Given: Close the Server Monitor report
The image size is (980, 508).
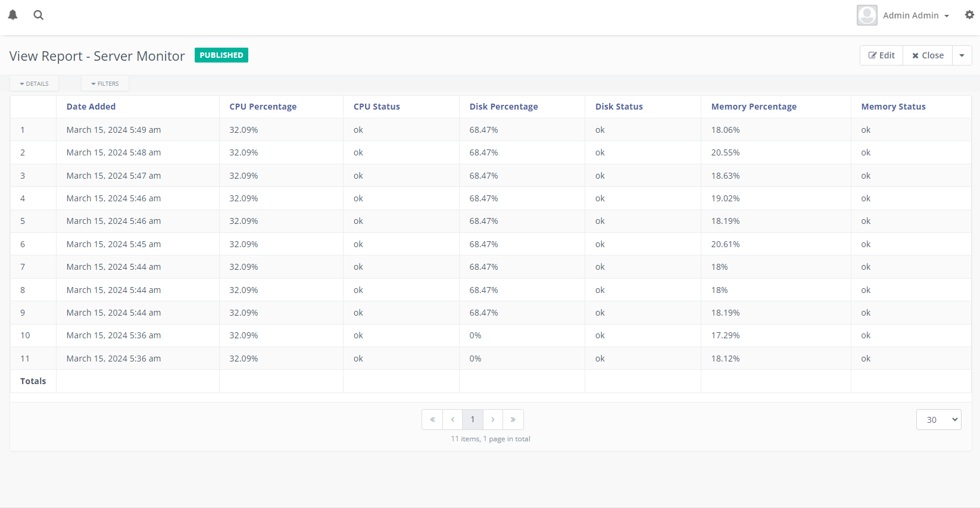Looking at the screenshot, I should coord(928,55).
